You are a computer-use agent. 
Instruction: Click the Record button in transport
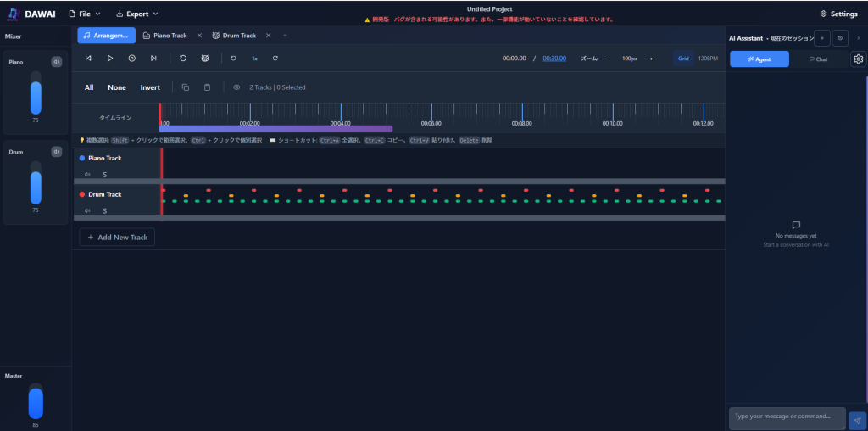pyautogui.click(x=131, y=59)
